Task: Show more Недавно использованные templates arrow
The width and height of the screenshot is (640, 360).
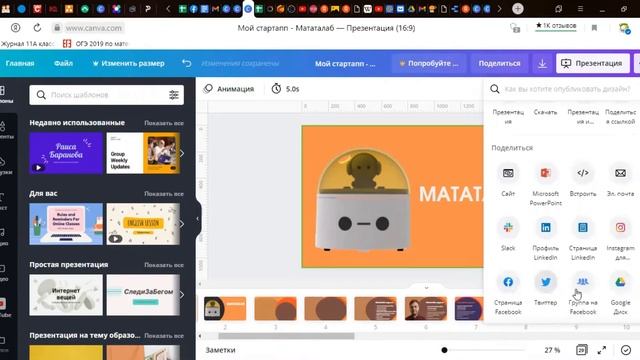Action: pos(182,153)
